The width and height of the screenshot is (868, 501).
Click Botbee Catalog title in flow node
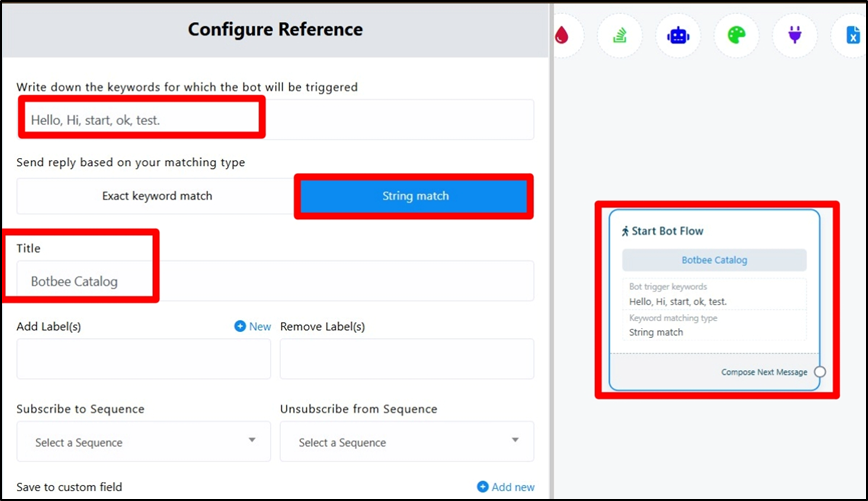(714, 260)
